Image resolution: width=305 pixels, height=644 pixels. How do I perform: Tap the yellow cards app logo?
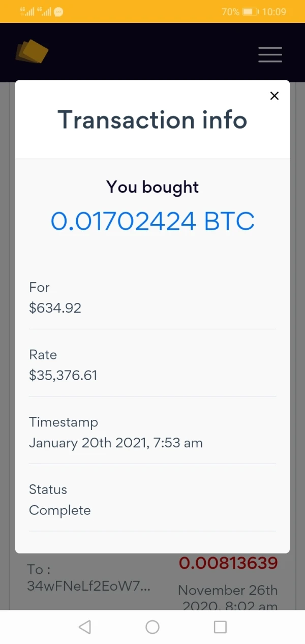pyautogui.click(x=32, y=52)
